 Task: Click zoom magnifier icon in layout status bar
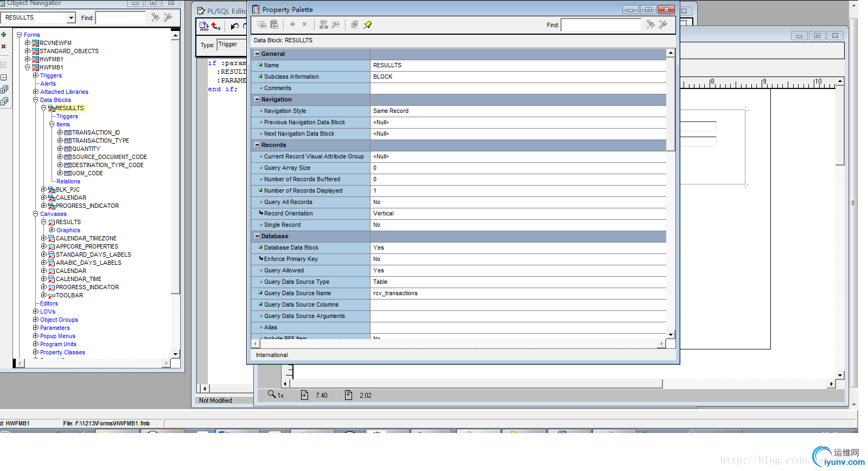click(x=272, y=394)
